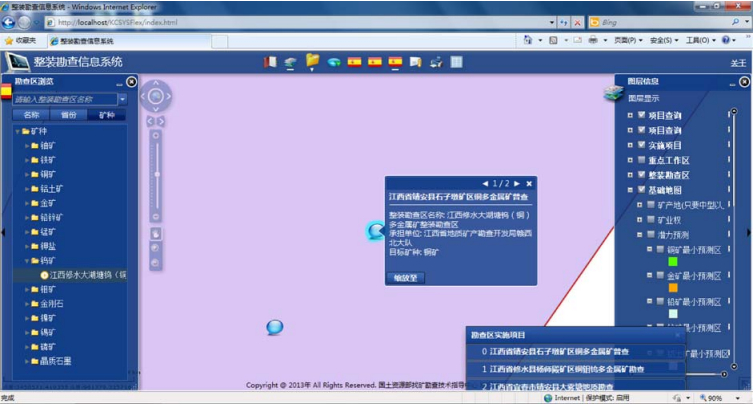Open the 关于 link at top right
Viewport: 756px width, 406px height.
738,62
